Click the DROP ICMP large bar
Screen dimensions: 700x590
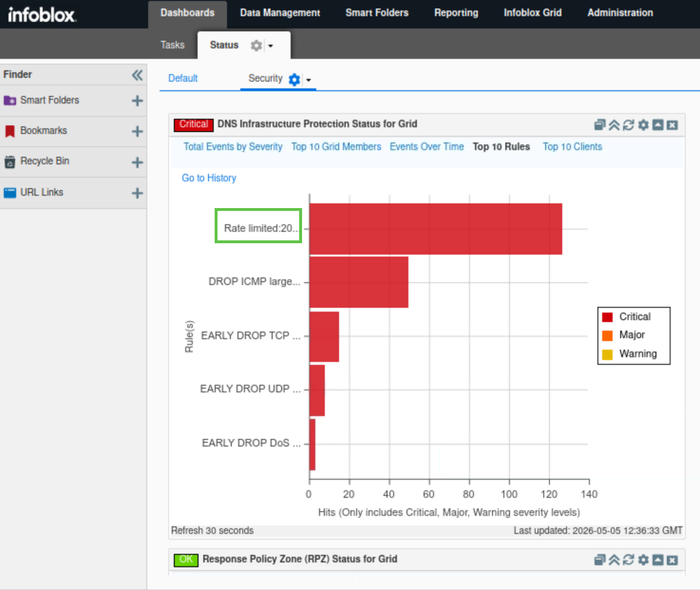point(359,282)
